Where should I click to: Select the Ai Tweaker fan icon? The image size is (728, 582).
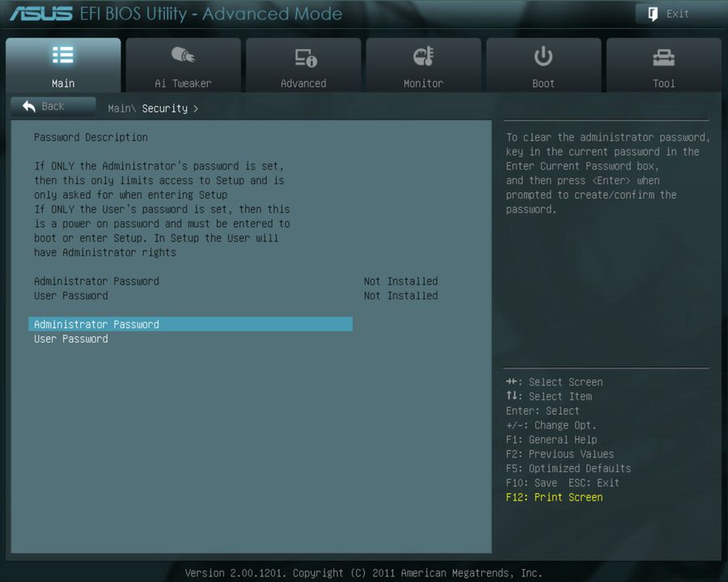(x=184, y=55)
